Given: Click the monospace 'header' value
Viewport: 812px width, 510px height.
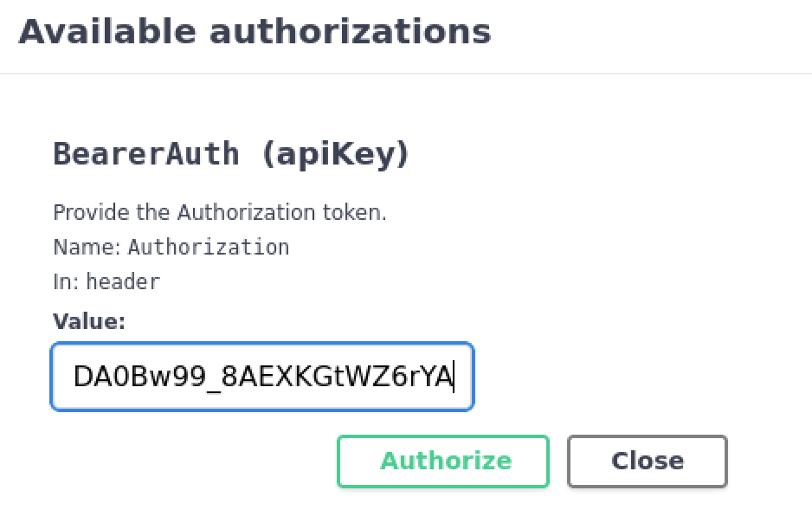Looking at the screenshot, I should 123,281.
